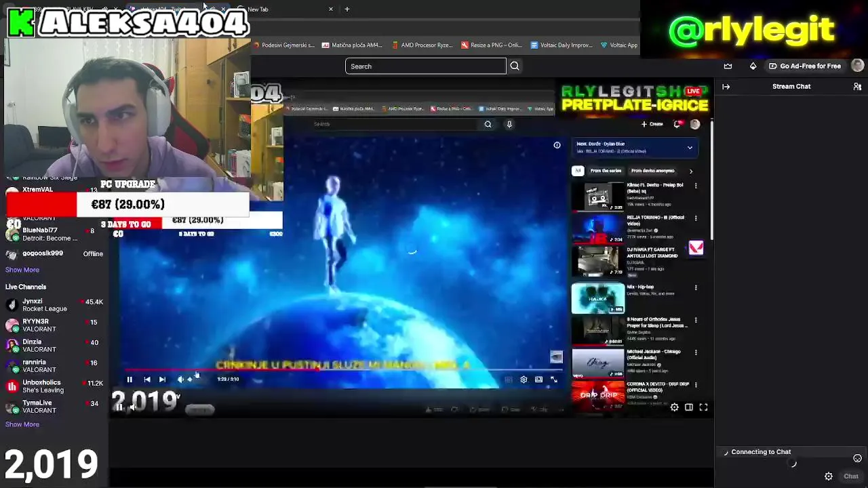Open options menu for RELJA TORINNO video
Viewport: 868px width, 488px height.
[x=696, y=218]
